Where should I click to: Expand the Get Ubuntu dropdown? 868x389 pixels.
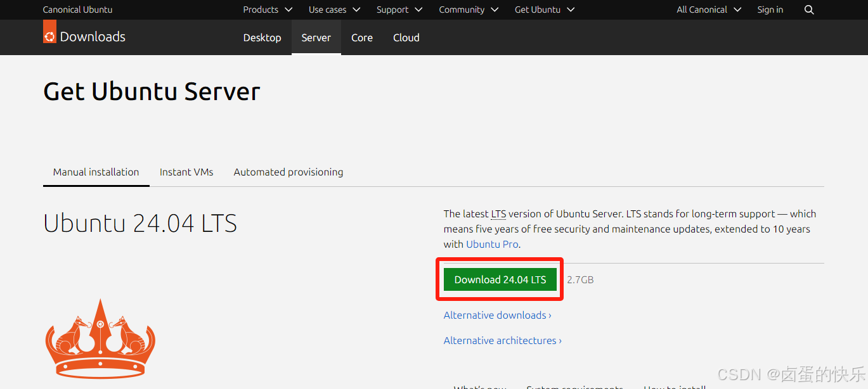(545, 10)
